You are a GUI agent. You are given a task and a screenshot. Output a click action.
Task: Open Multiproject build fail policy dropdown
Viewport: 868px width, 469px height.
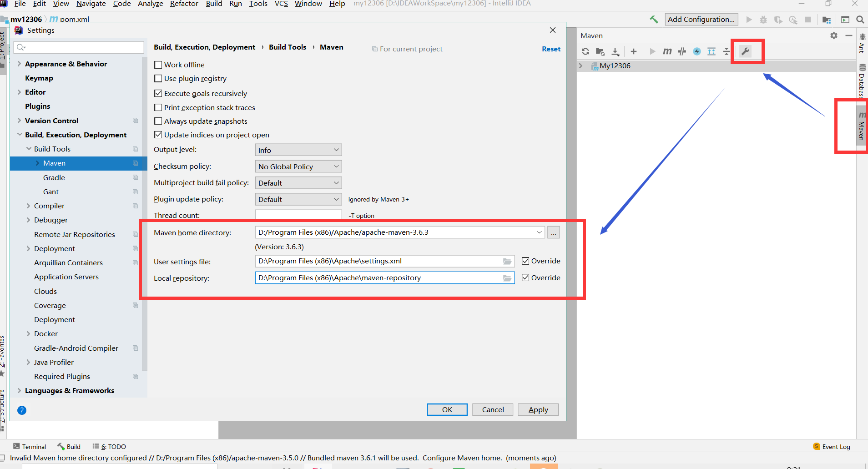pyautogui.click(x=298, y=183)
